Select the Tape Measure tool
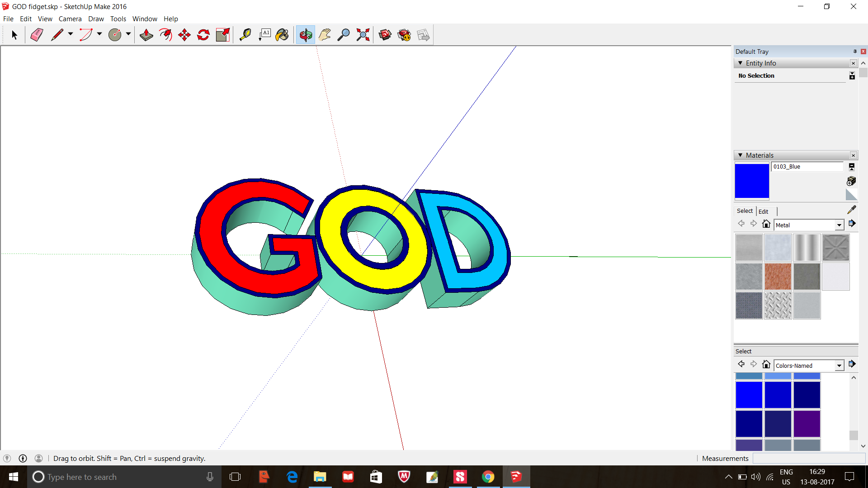The image size is (868, 488). pyautogui.click(x=245, y=34)
